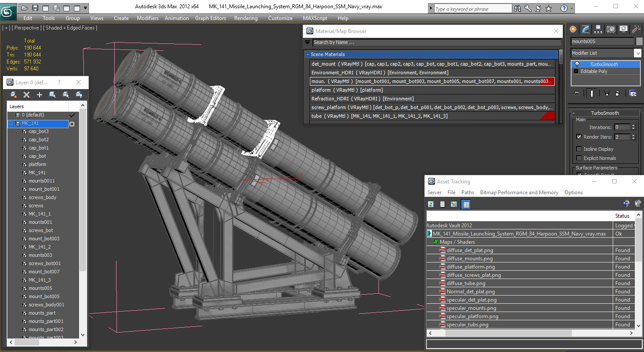Click the keyword or phrase search field
The width and height of the screenshot is (644, 352).
tap(473, 9)
